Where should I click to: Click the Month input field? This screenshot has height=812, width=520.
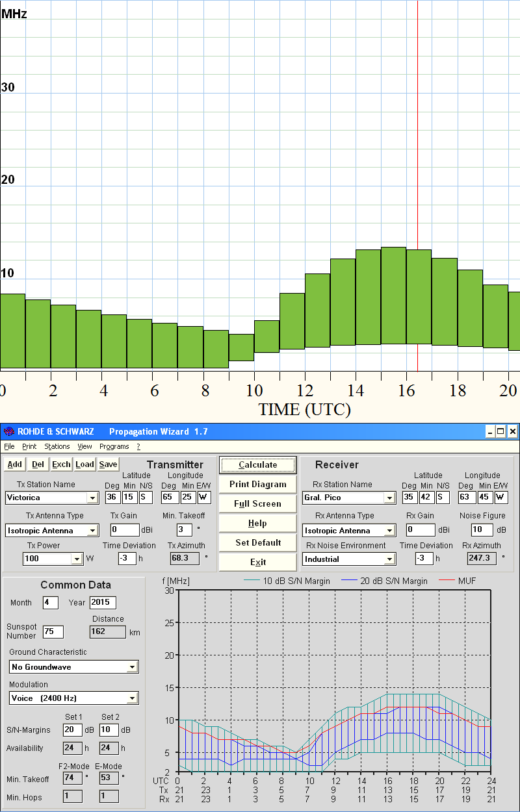pyautogui.click(x=51, y=602)
